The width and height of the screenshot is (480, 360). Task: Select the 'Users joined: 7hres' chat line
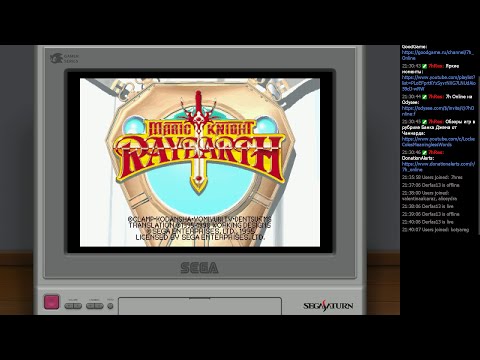(x=432, y=177)
